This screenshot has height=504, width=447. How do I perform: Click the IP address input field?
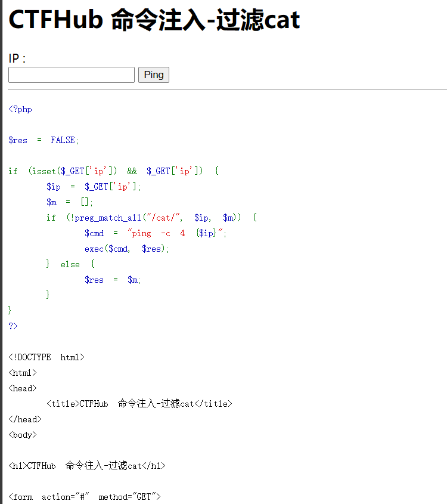point(72,75)
